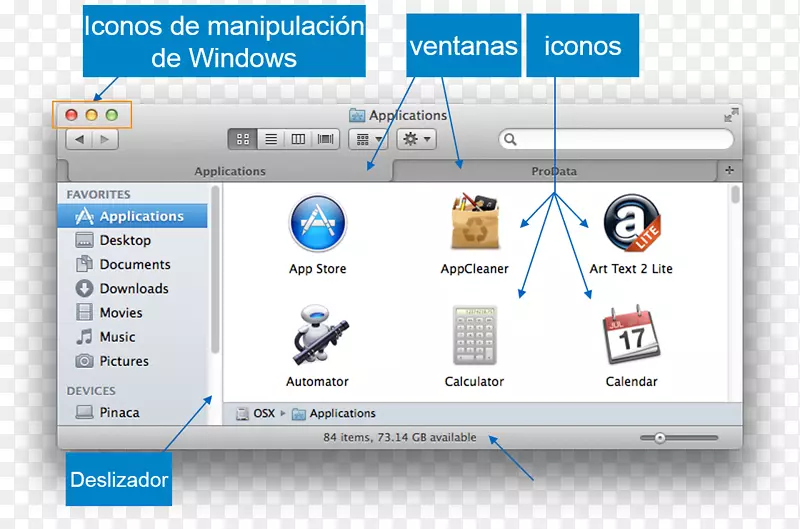Click the Pinaca laptop icon
This screenshot has height=529, width=800.
click(x=84, y=412)
